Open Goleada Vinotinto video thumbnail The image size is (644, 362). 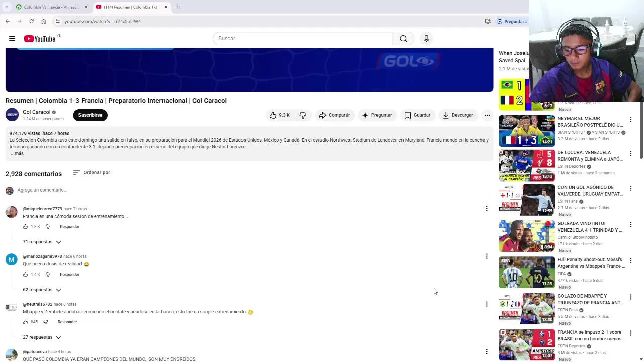click(527, 236)
